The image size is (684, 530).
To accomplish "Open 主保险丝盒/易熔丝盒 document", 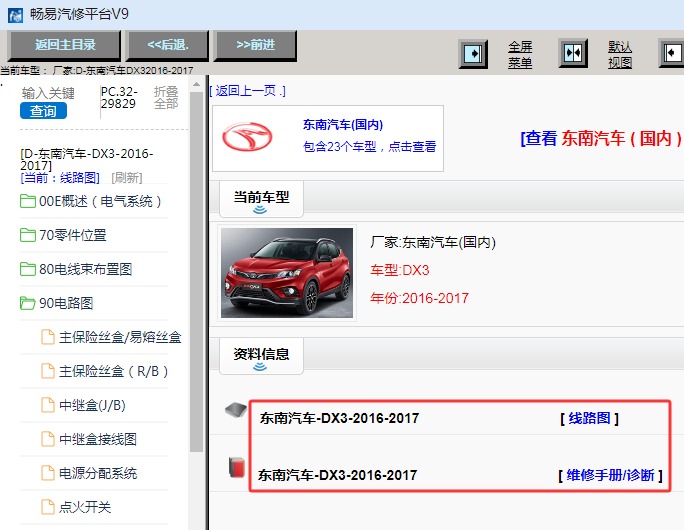I will coord(120,337).
